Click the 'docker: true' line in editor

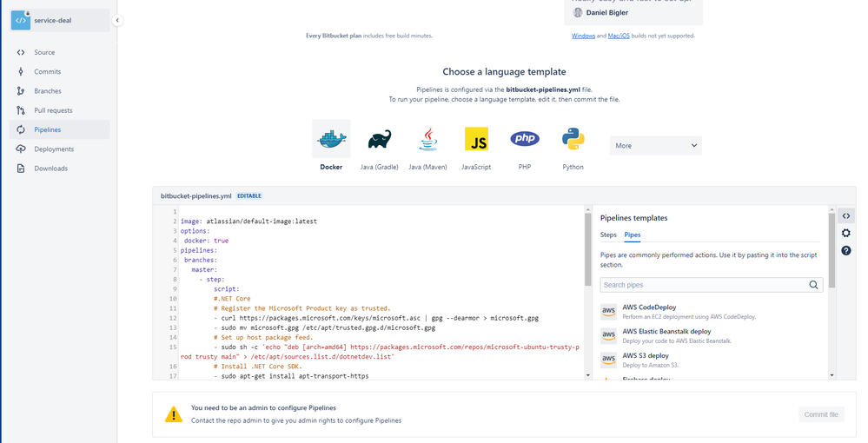tap(206, 241)
